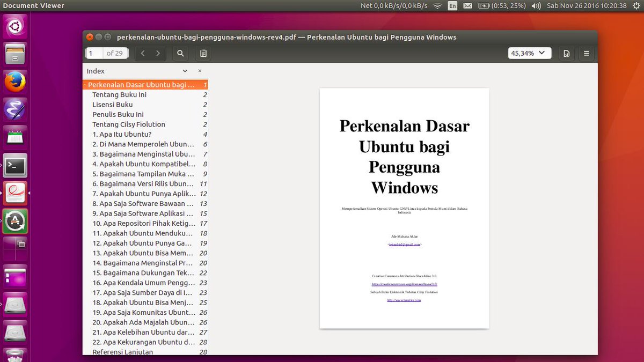Screen dimensions: 644x362
Task: Open the mail envelope indicator
Action: click(x=467, y=6)
